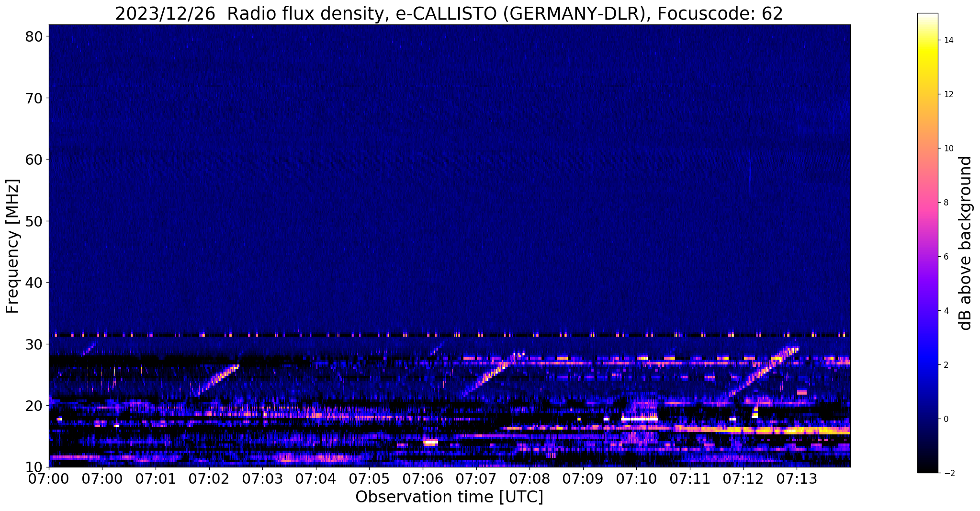Click the 07:11 time tick label

click(x=690, y=478)
